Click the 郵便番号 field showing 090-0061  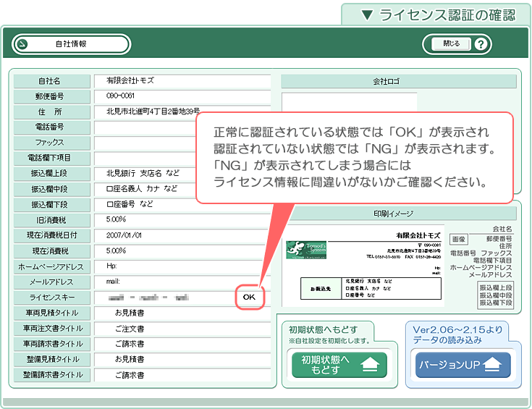tap(182, 96)
